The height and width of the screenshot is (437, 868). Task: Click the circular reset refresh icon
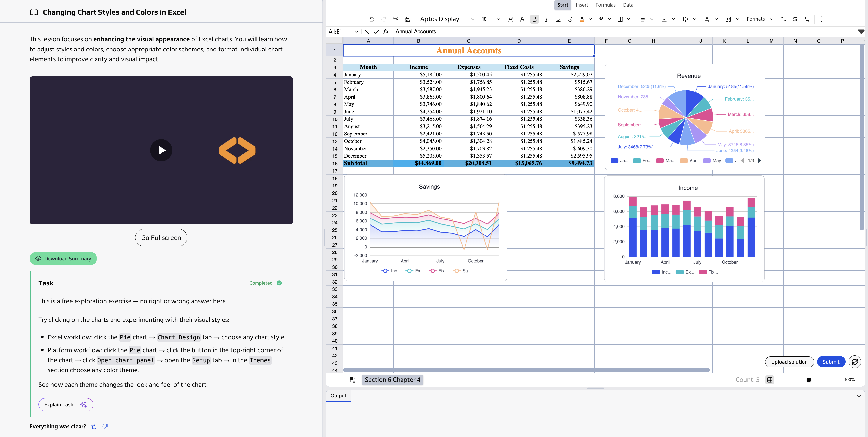point(854,362)
